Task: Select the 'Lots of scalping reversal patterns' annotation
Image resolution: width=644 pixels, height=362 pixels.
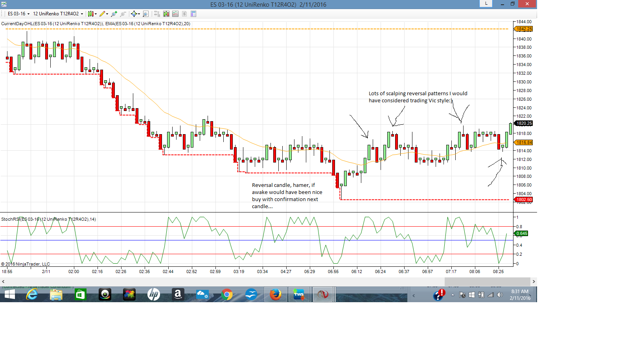Action: click(418, 97)
